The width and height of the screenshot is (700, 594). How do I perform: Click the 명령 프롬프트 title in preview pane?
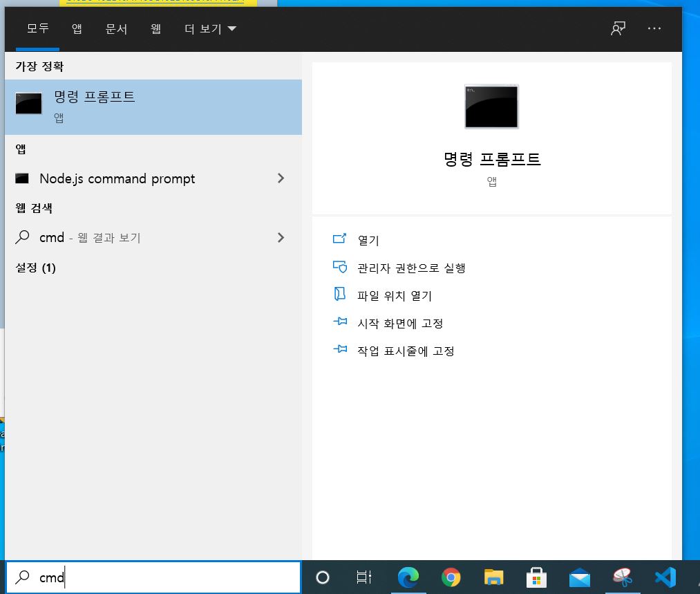click(x=492, y=160)
